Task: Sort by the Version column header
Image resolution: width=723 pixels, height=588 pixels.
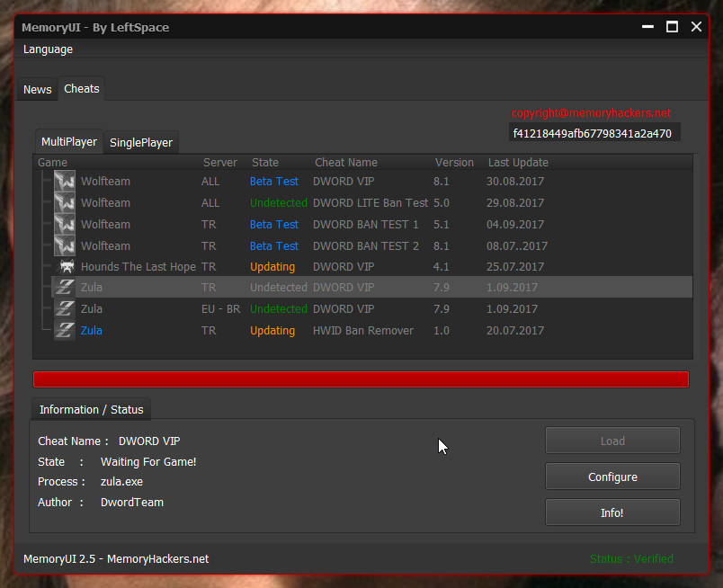Action: (x=454, y=163)
